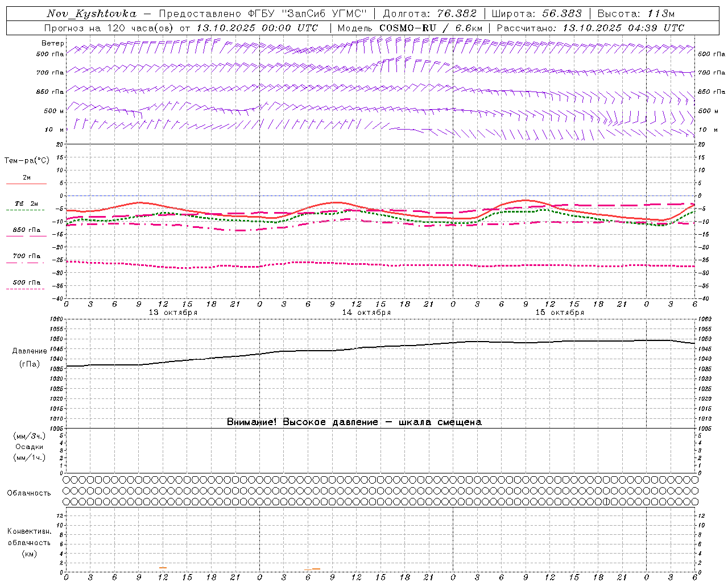
Task: Click the Ветер wind panel label
Action: (53, 43)
